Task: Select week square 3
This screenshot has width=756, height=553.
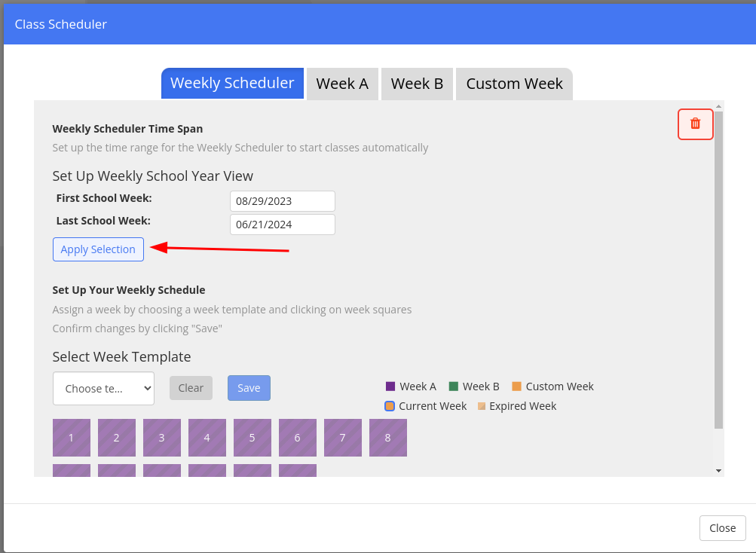Action: [x=162, y=438]
